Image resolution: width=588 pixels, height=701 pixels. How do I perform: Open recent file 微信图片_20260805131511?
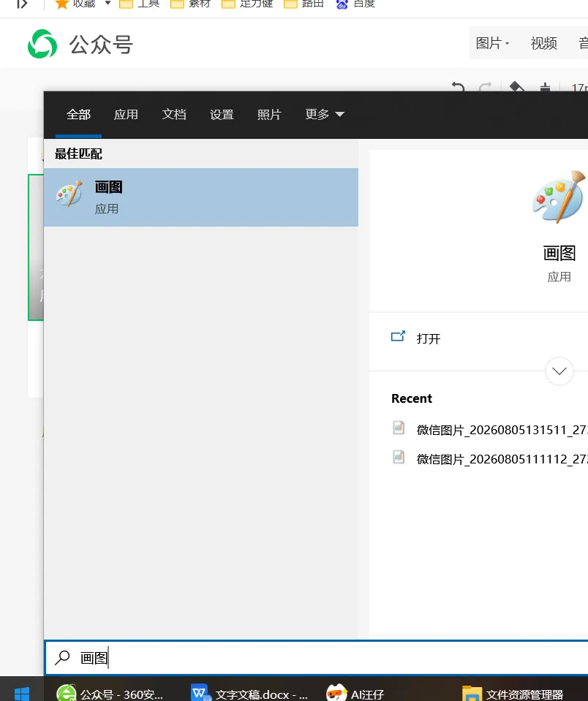coord(502,430)
